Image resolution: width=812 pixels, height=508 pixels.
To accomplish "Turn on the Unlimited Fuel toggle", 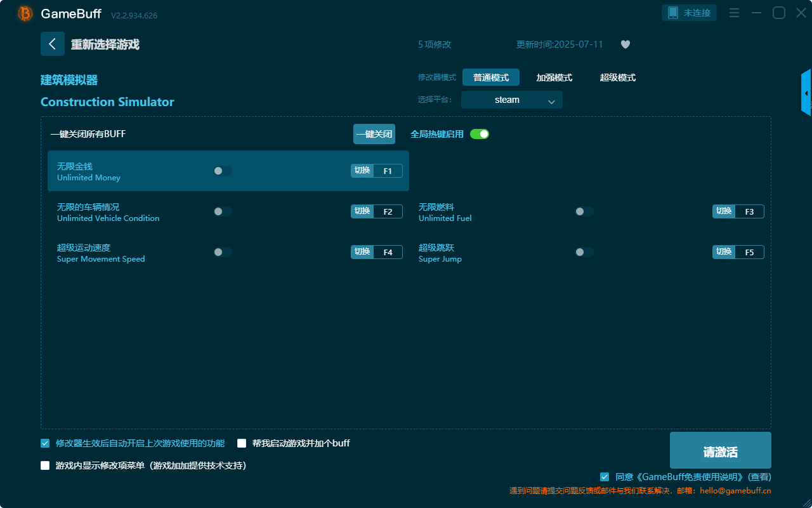I will [584, 211].
